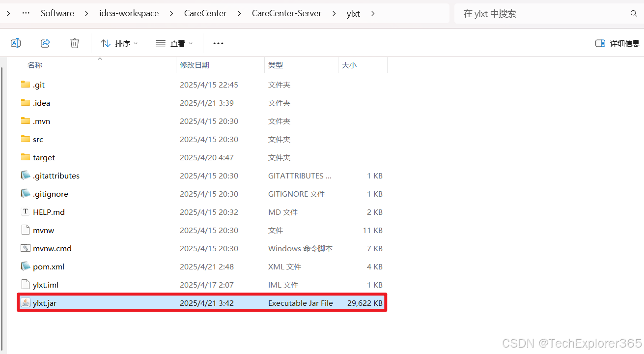This screenshot has width=644, height=354.
Task: Select the src folder icon
Action: click(x=26, y=139)
